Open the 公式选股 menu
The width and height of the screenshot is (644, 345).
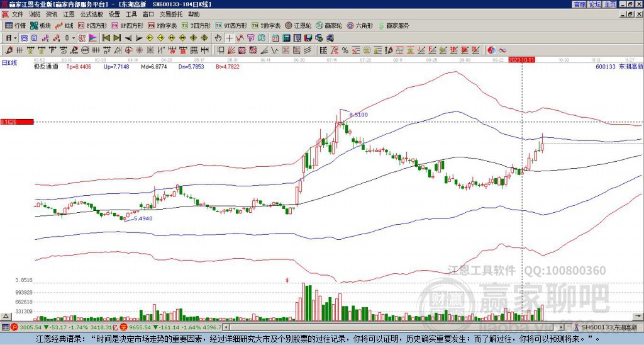[x=92, y=14]
